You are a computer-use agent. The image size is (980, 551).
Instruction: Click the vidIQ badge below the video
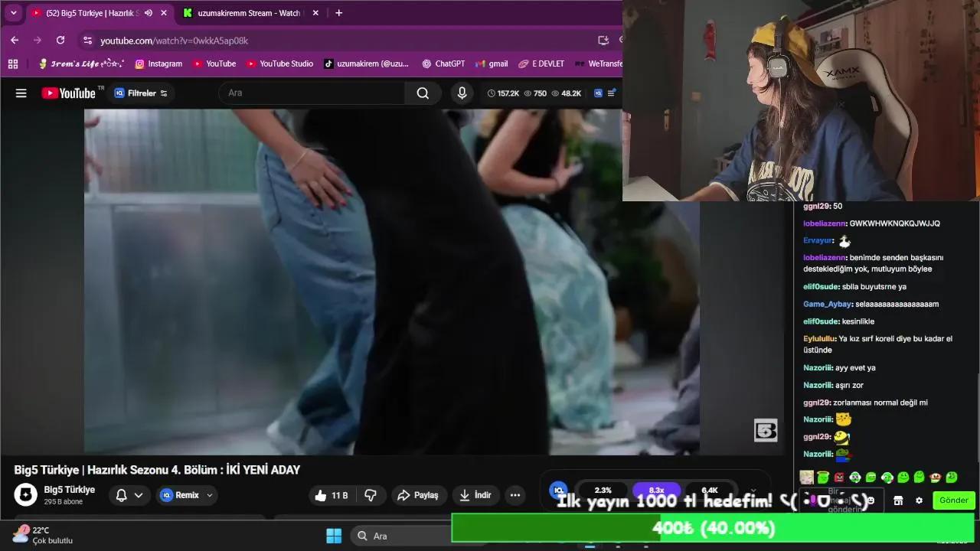tap(559, 490)
